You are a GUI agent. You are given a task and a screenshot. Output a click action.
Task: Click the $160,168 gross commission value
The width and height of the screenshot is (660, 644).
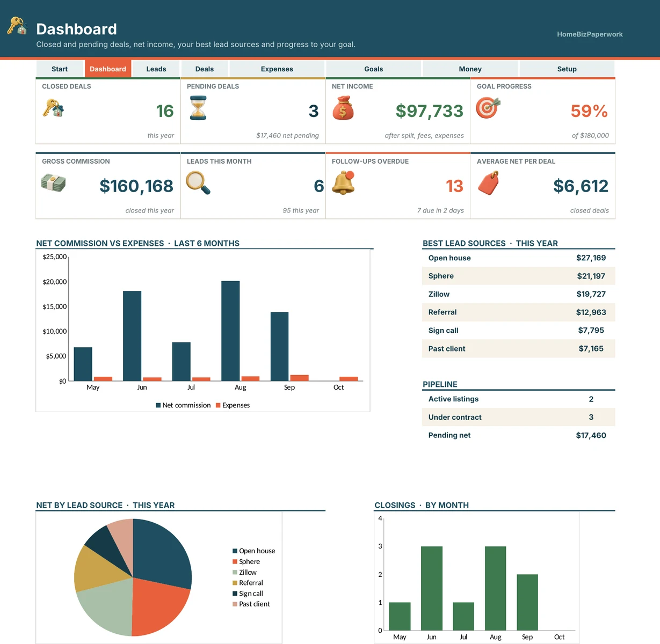pyautogui.click(x=136, y=186)
